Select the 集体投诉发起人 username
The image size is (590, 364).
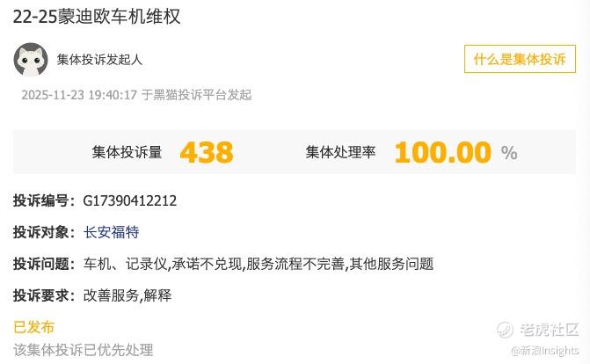click(99, 60)
